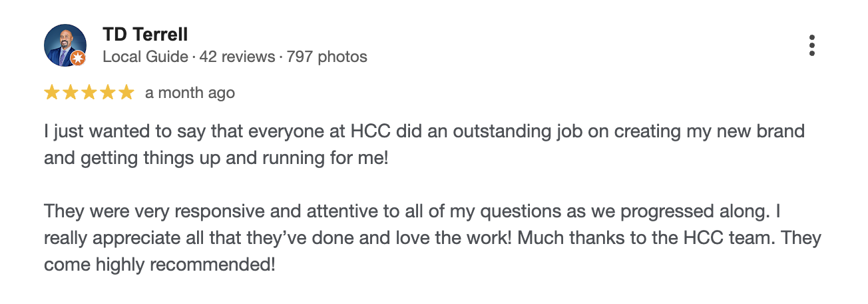Click the second star of the rating
This screenshot has height=304, width=868.
point(71,93)
